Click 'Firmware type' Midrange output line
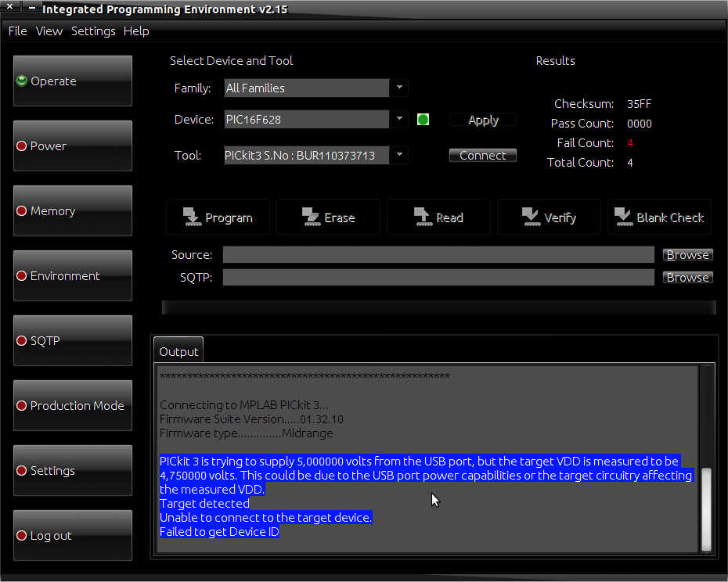This screenshot has height=582, width=728. click(246, 433)
